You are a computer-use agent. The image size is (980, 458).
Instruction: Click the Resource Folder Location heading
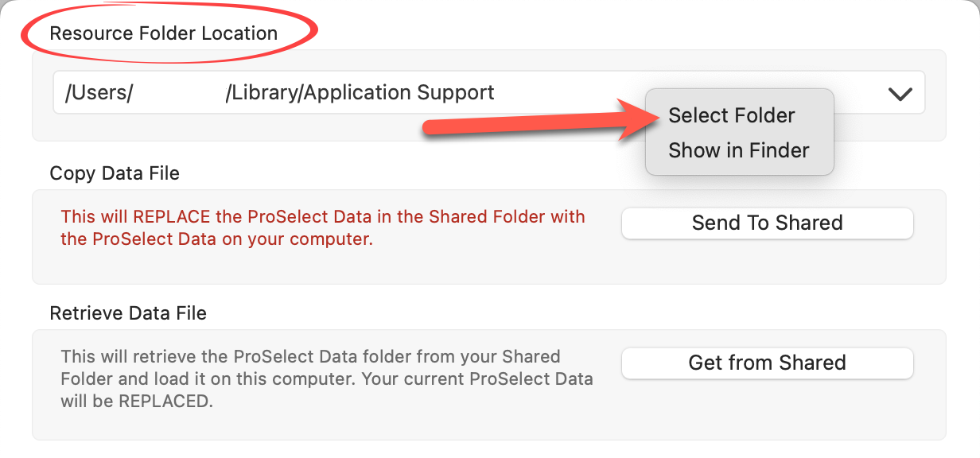click(163, 33)
